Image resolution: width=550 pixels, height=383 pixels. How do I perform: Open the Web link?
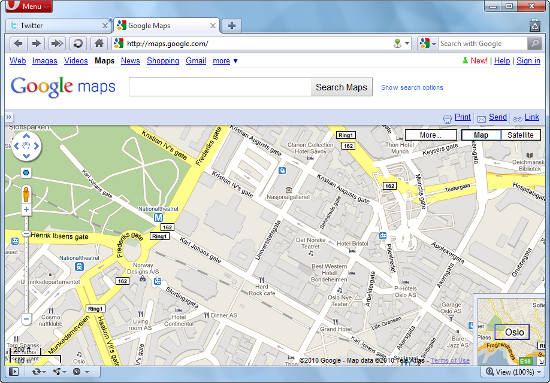coord(18,61)
